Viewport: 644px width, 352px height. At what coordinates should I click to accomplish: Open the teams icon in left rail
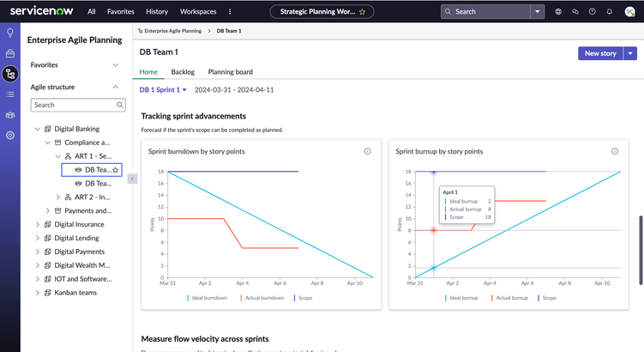click(10, 115)
